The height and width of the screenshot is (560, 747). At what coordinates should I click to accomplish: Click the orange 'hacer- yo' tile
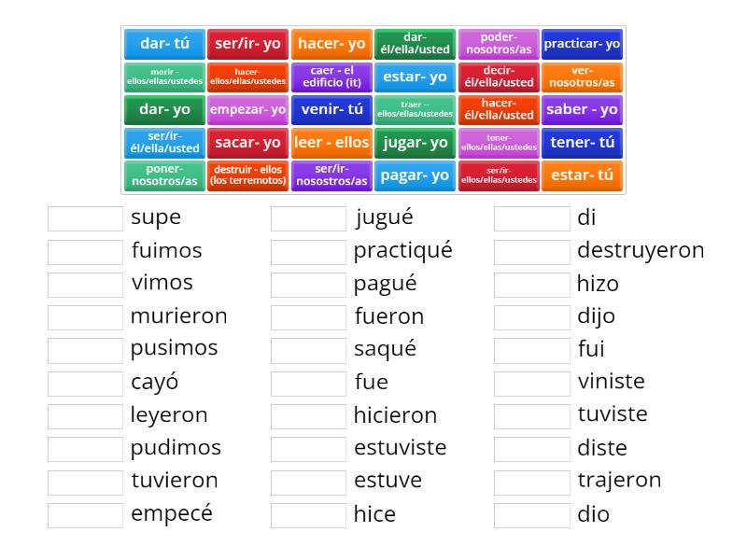pyautogui.click(x=331, y=44)
